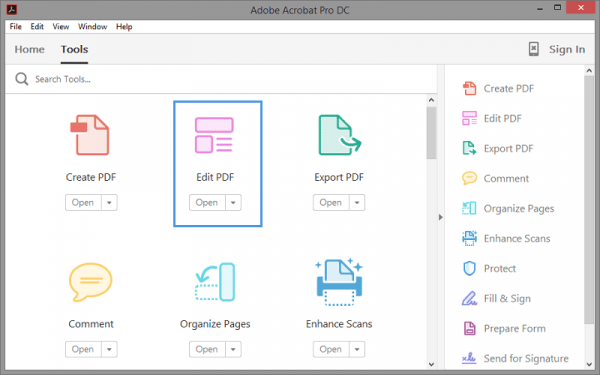
Task: Click the mobile device icon beside Sign In
Action: click(534, 49)
